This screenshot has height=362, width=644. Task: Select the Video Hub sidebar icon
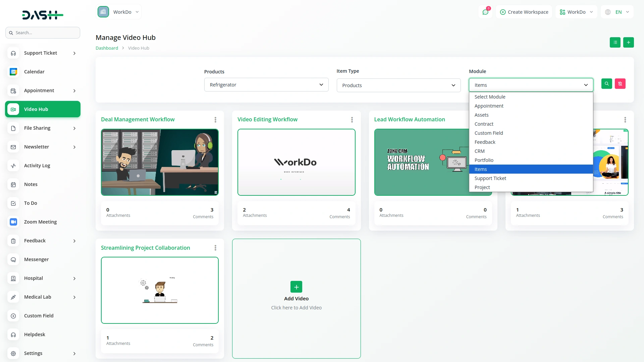[13, 109]
